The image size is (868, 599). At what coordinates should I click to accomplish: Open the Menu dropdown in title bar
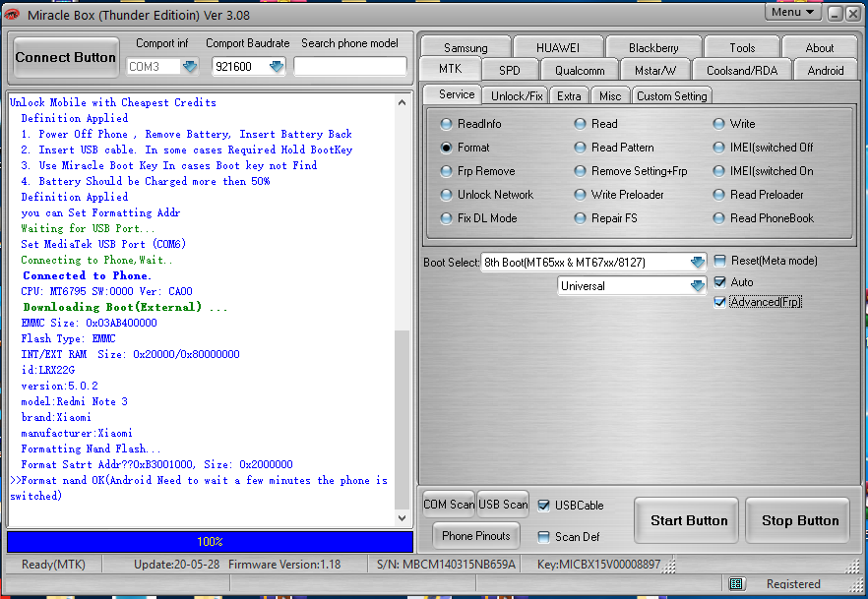(793, 12)
